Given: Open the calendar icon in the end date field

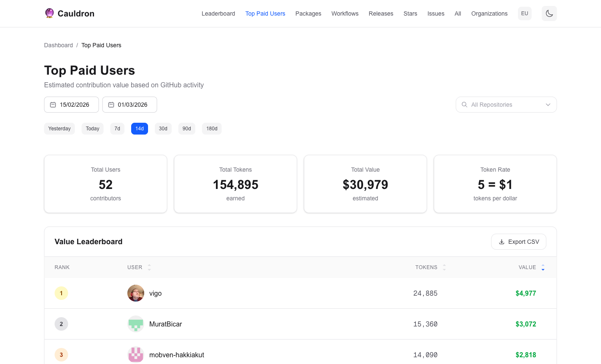Looking at the screenshot, I should pyautogui.click(x=111, y=104).
